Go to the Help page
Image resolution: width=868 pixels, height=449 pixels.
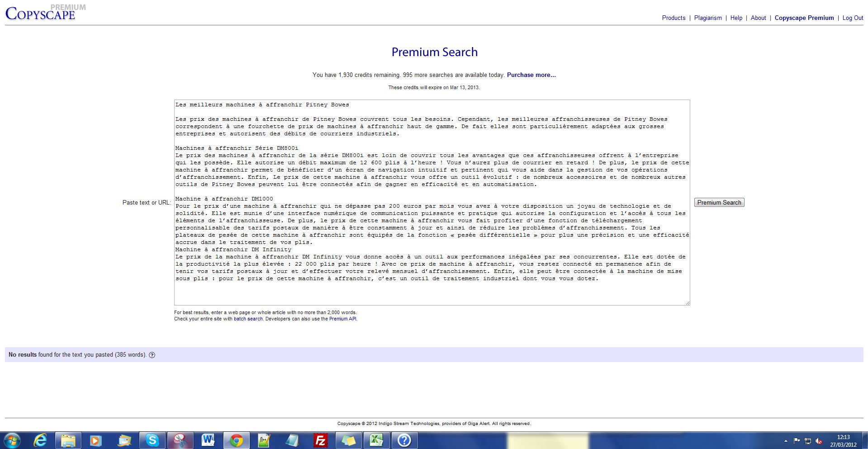736,18
